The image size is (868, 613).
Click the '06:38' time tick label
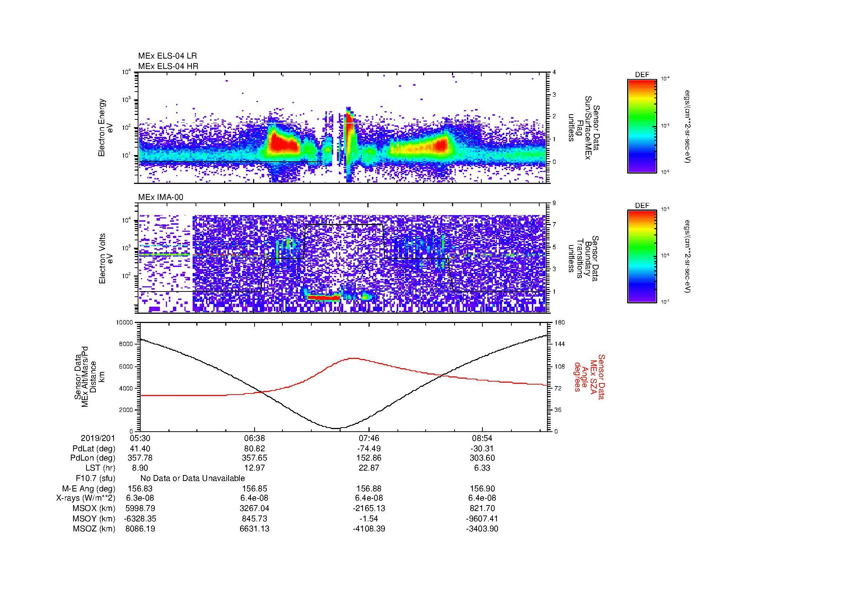pyautogui.click(x=255, y=438)
